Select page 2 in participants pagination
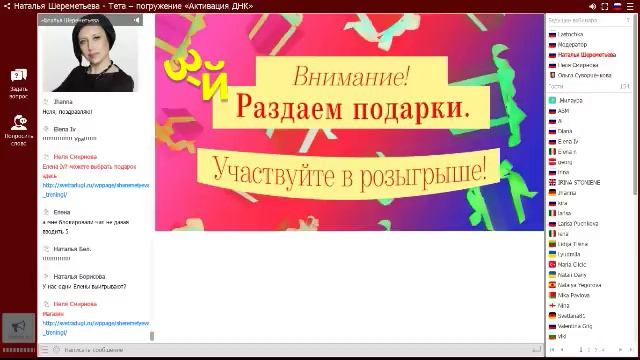The width and height of the screenshot is (640, 360). [589, 350]
